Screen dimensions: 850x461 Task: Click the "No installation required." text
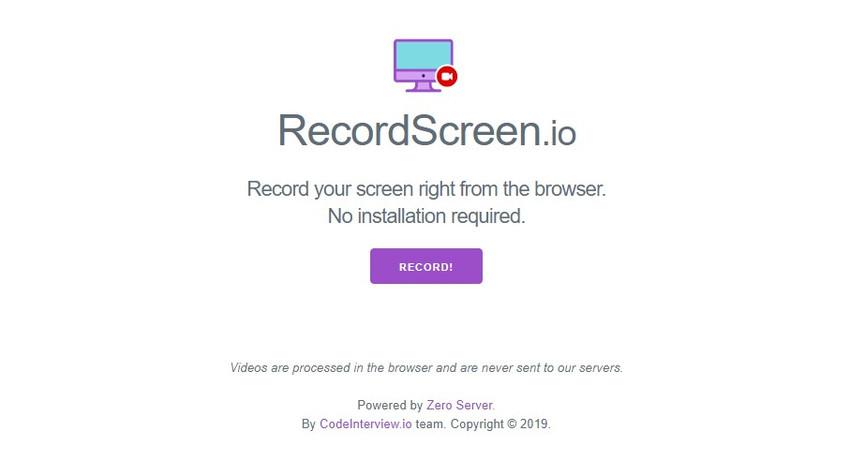(x=426, y=216)
